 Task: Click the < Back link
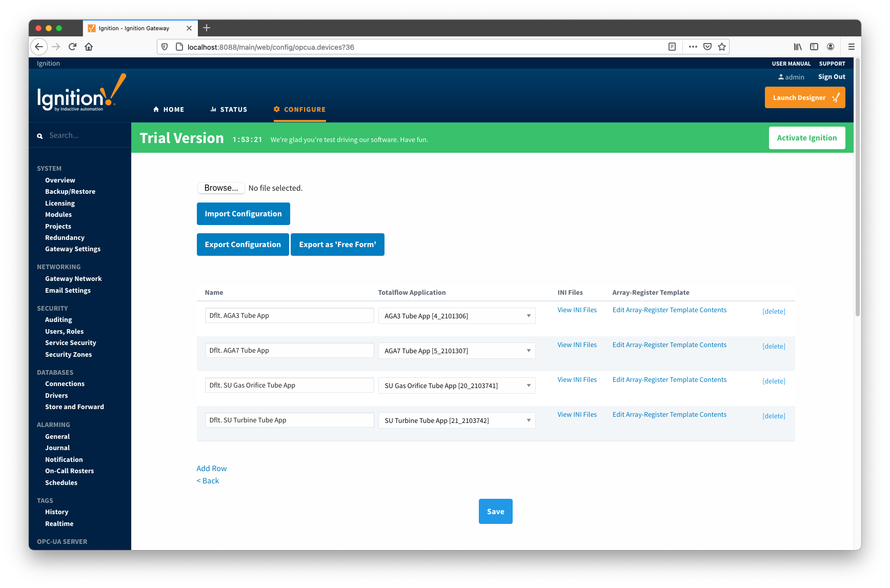(208, 481)
